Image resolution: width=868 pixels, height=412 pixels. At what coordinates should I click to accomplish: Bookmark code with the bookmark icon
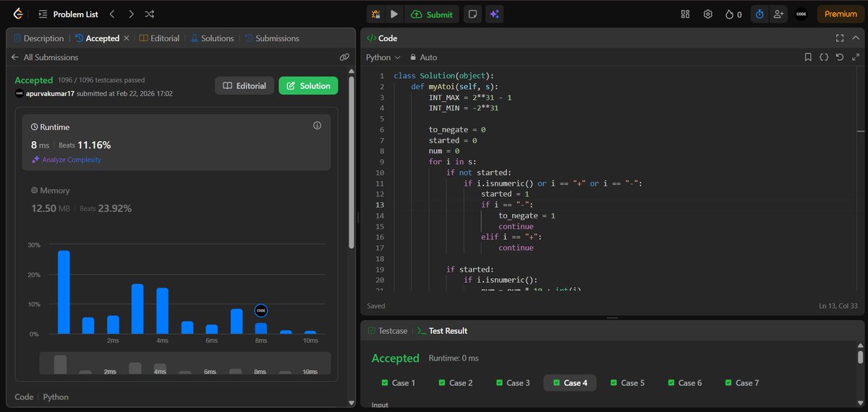pyautogui.click(x=809, y=57)
